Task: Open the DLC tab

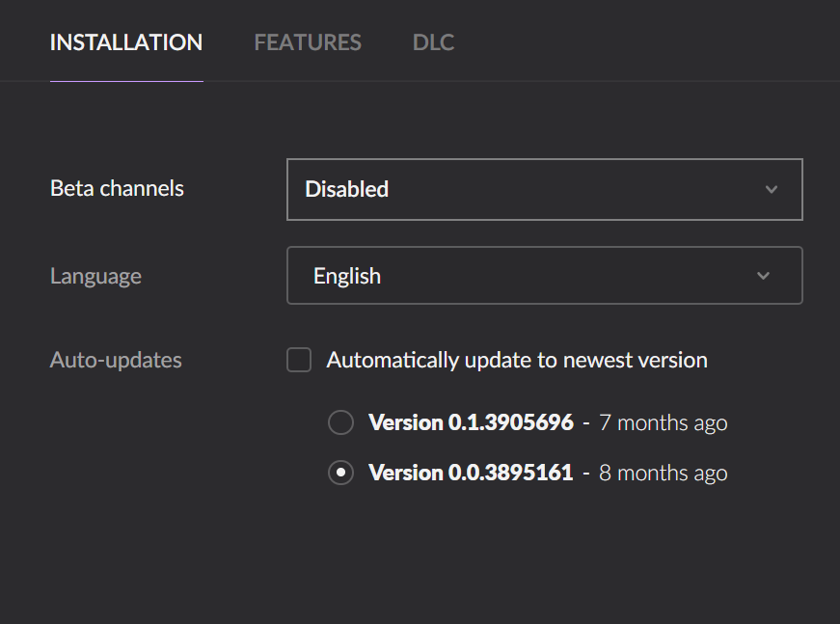Action: tap(433, 42)
